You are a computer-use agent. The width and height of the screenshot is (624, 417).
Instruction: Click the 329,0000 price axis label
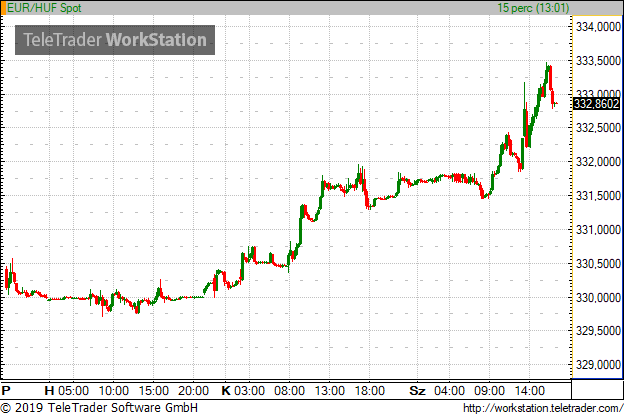pyautogui.click(x=598, y=364)
